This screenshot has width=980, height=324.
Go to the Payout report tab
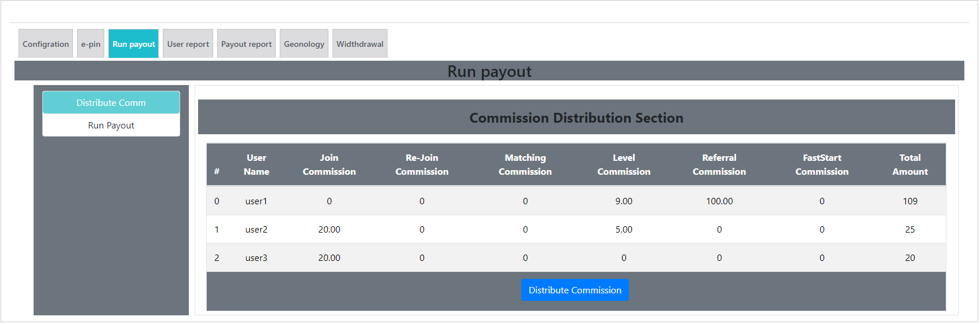[246, 44]
